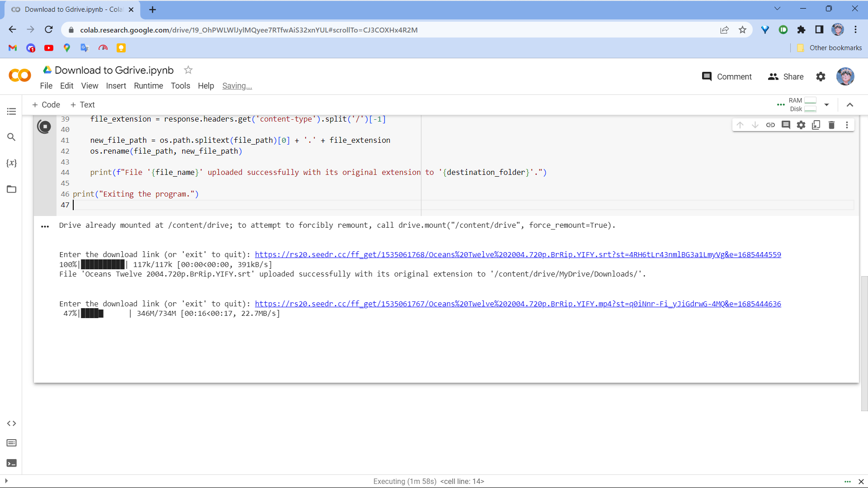Star the Download to Gdrive notebook
868x488 pixels.
pos(188,70)
